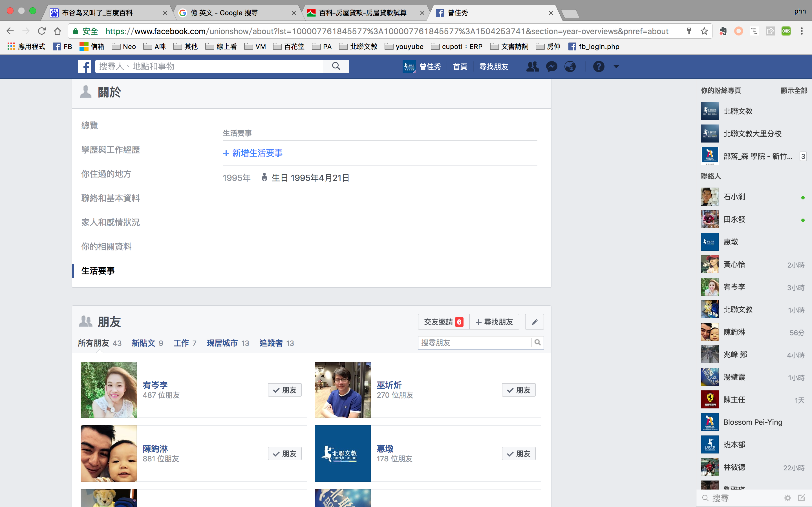
Task: Toggle friend status button for 惠墩
Action: pos(518,454)
